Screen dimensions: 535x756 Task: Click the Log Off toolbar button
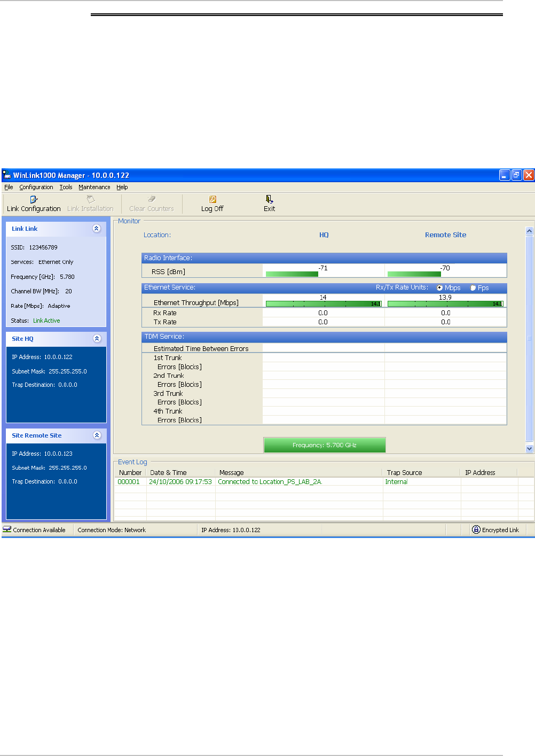pos(212,204)
